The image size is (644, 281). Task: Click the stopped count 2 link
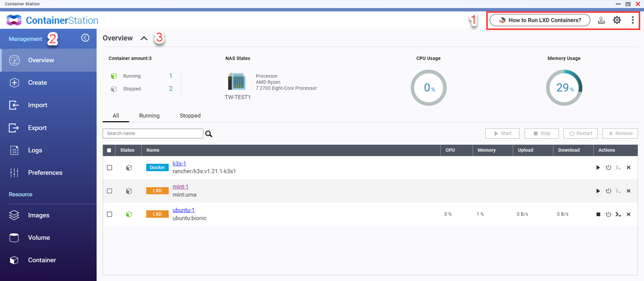[171, 89]
